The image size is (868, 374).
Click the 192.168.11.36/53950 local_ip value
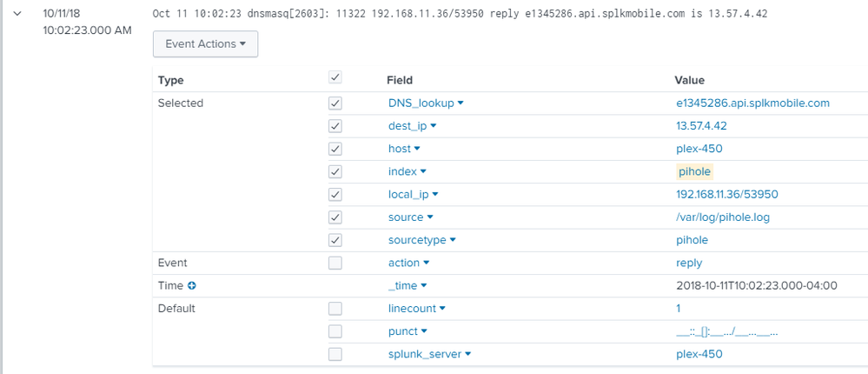[x=727, y=195]
